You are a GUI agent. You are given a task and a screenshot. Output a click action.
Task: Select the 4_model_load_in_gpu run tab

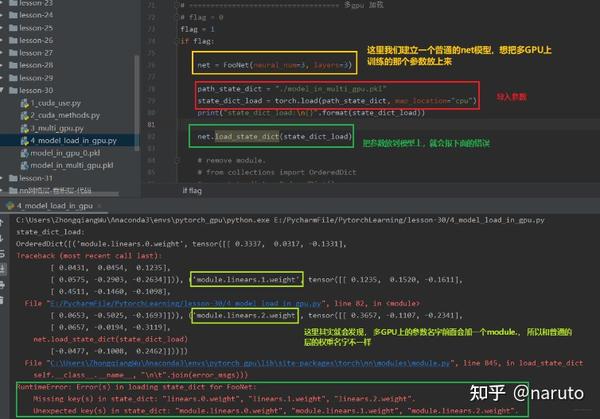pyautogui.click(x=54, y=206)
